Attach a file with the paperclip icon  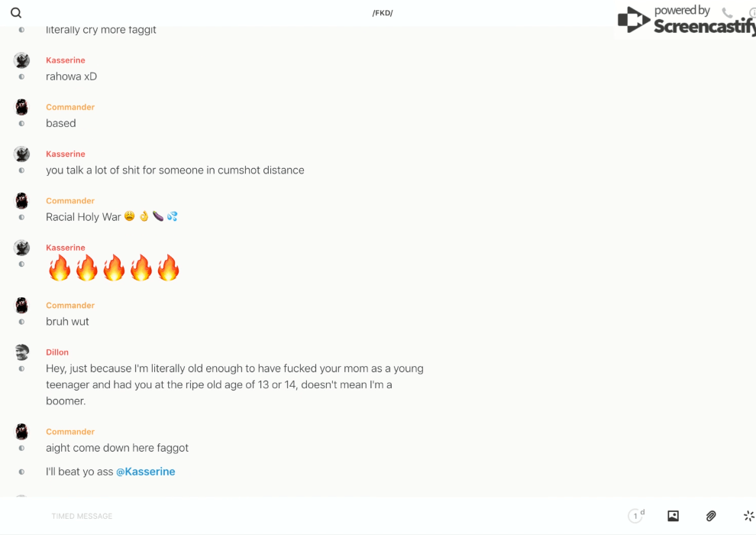(x=711, y=516)
